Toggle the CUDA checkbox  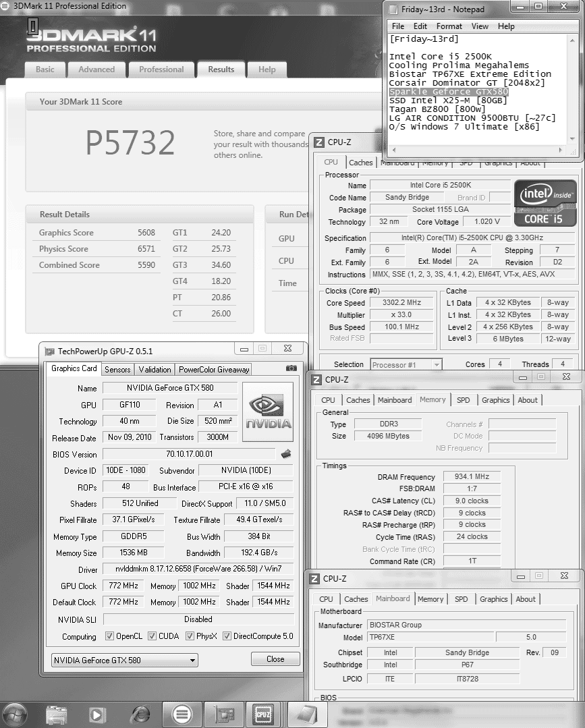tap(152, 636)
